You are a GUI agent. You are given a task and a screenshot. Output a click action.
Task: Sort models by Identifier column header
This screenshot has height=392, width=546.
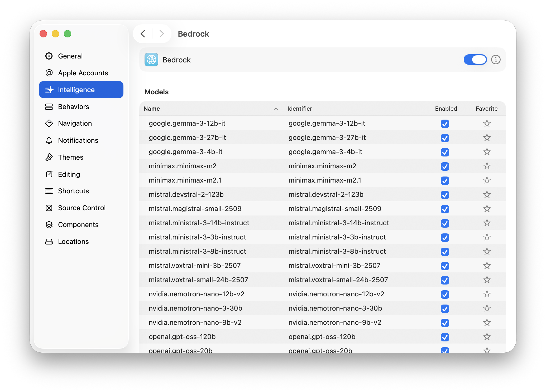[x=300, y=109]
